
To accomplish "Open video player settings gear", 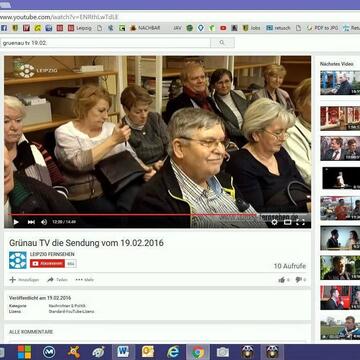I will click(x=274, y=222).
